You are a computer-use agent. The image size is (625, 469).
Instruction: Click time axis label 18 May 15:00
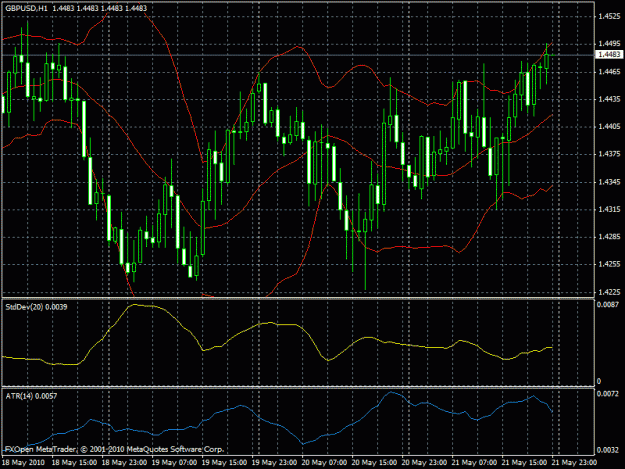click(x=74, y=463)
